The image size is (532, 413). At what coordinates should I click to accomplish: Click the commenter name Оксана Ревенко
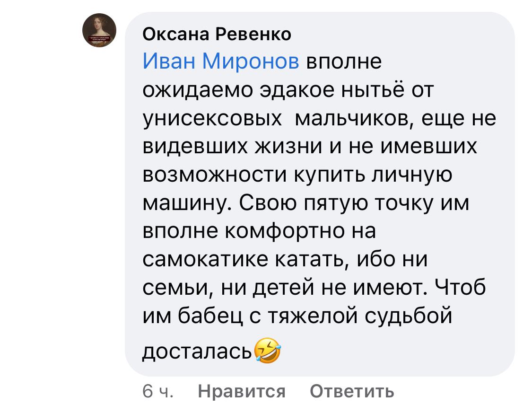[217, 34]
